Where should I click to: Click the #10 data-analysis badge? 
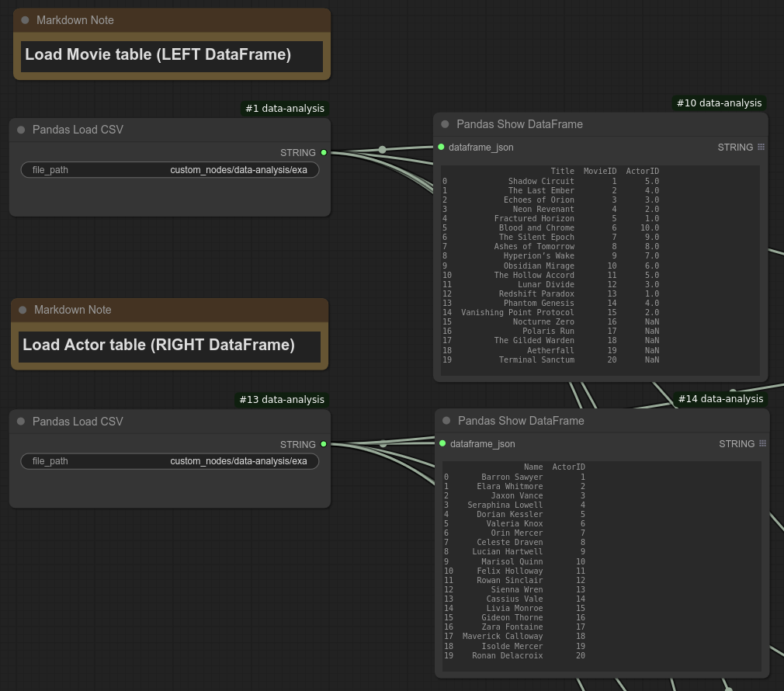pos(719,103)
